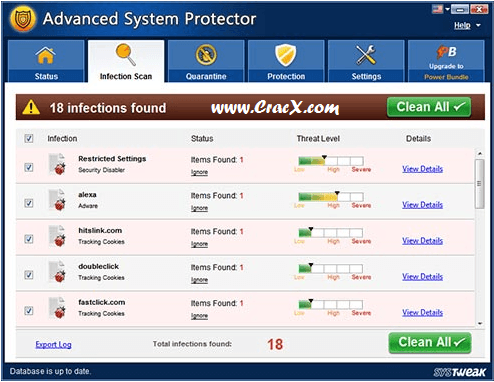
Task: Click 'Total infections found:' label
Action: (x=192, y=344)
